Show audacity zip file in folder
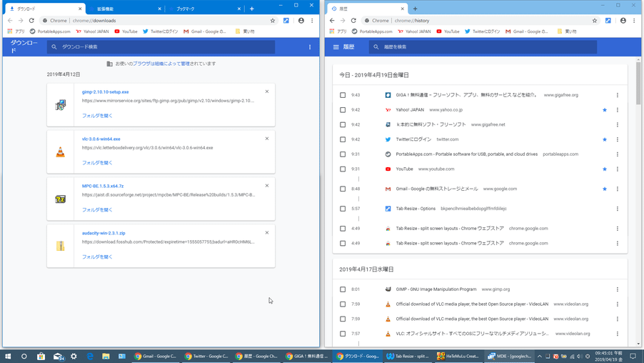Image resolution: width=644 pixels, height=363 pixels. pyautogui.click(x=97, y=257)
